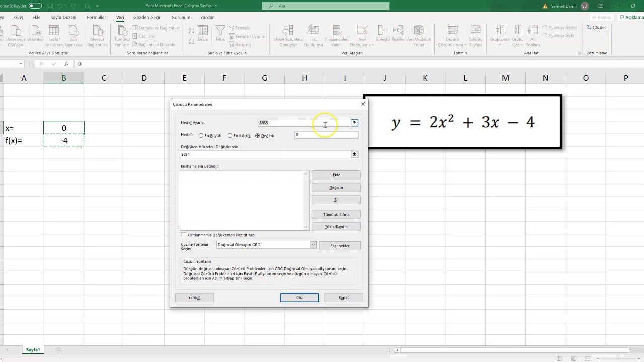Viewport: 644px width, 362px height.
Task: Add a new sheet with plus icon
Action: click(59, 350)
